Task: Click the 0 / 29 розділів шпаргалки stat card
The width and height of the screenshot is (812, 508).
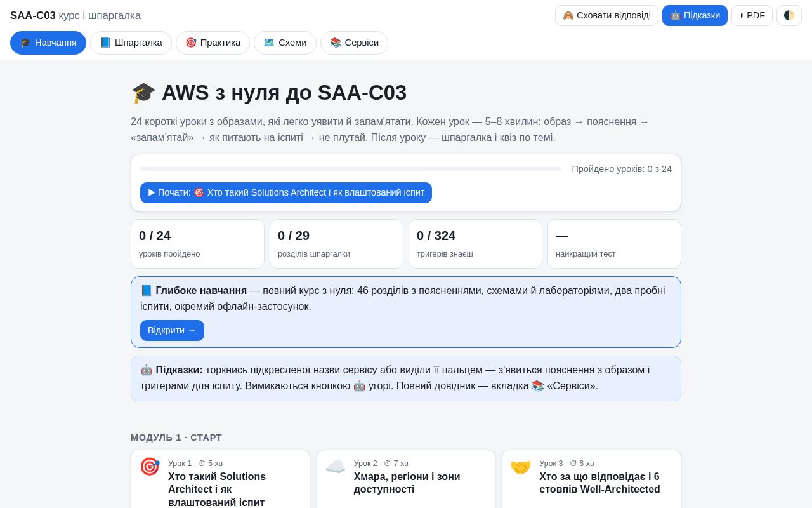Action: [336, 244]
